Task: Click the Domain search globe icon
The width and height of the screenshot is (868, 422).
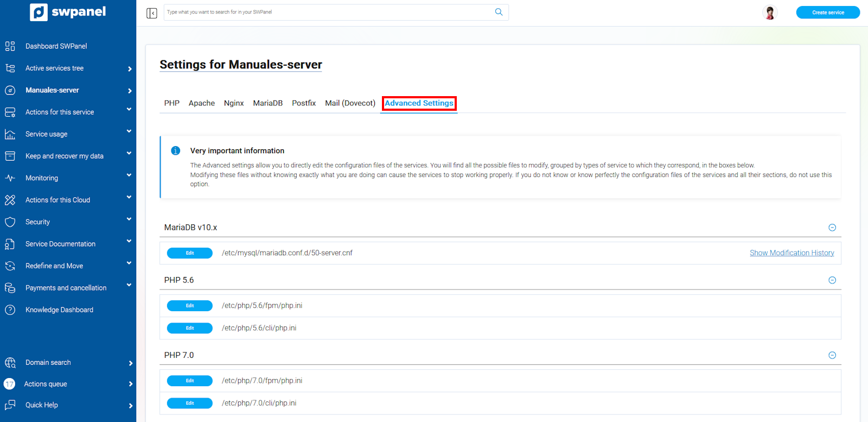Action: point(10,363)
